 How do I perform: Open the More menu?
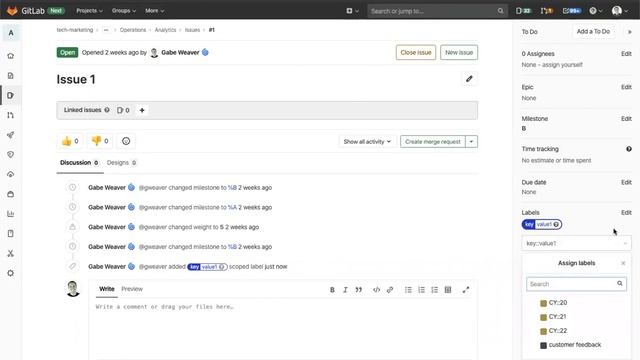pos(154,11)
